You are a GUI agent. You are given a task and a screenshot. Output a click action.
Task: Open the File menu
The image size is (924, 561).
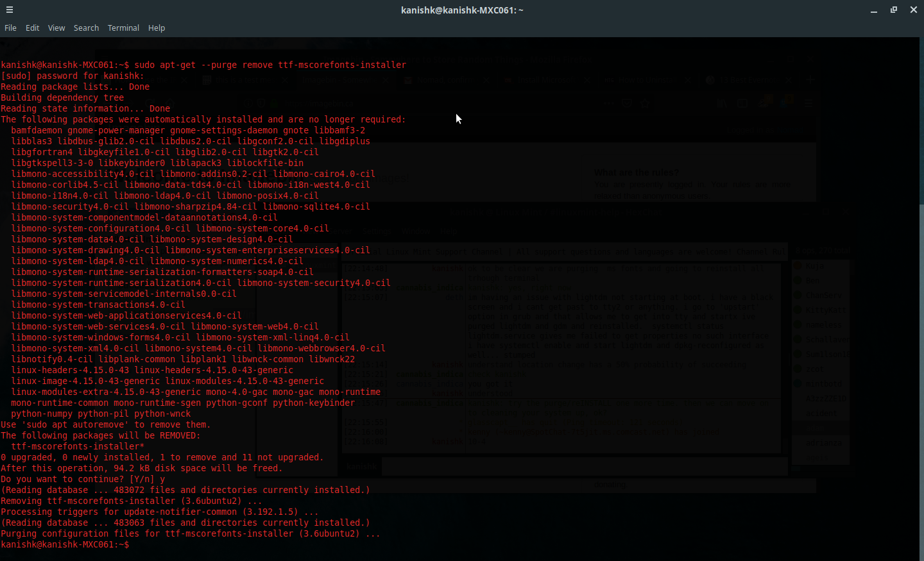10,28
